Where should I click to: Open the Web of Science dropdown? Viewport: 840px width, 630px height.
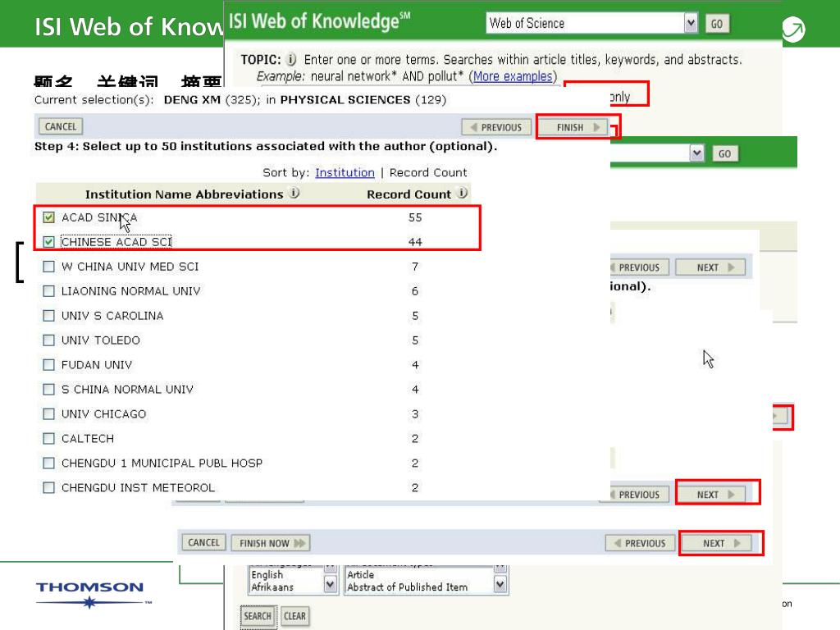(x=691, y=24)
